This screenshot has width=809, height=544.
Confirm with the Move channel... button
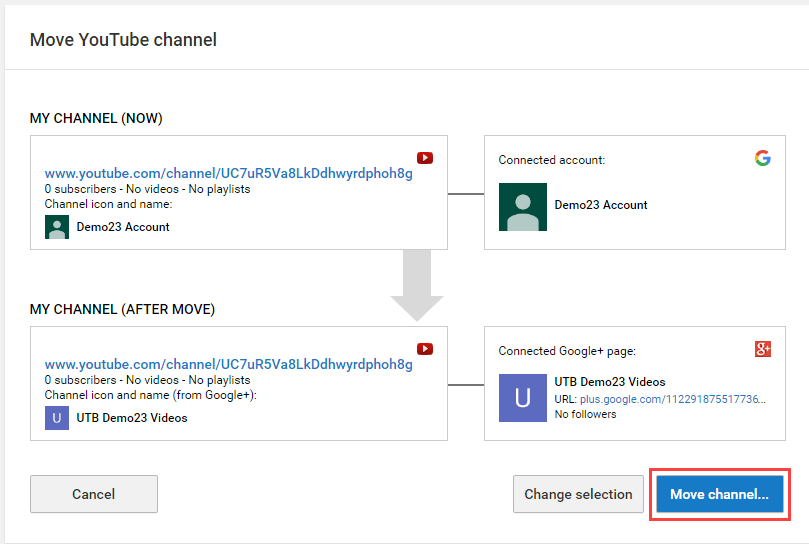pyautogui.click(x=720, y=494)
